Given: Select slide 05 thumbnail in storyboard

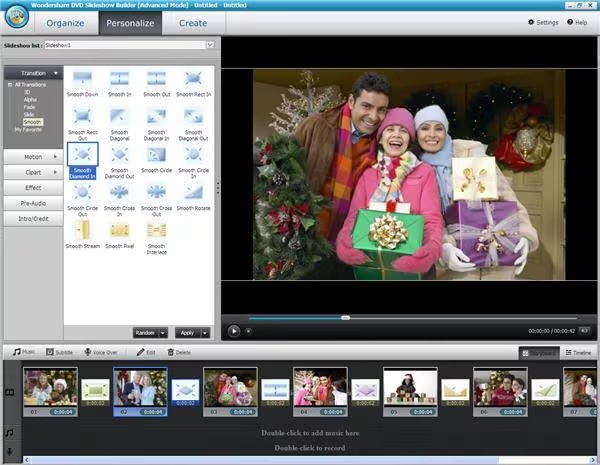Looking at the screenshot, I should (x=410, y=386).
